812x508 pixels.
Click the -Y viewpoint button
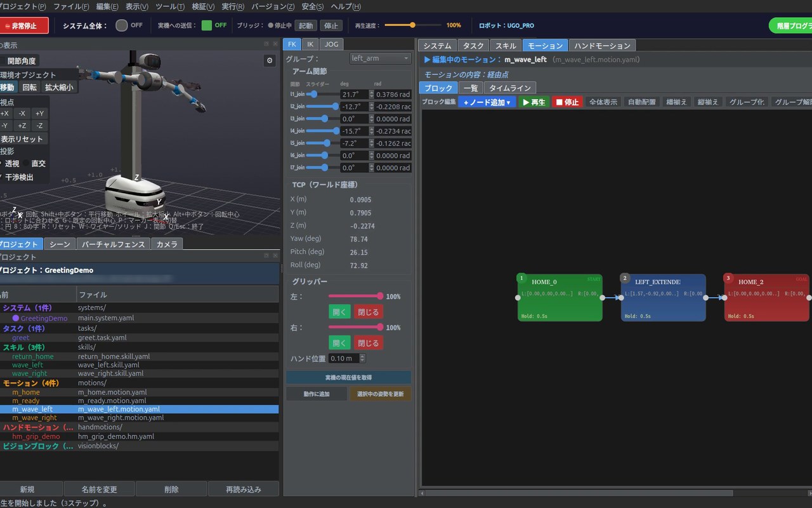(x=4, y=126)
